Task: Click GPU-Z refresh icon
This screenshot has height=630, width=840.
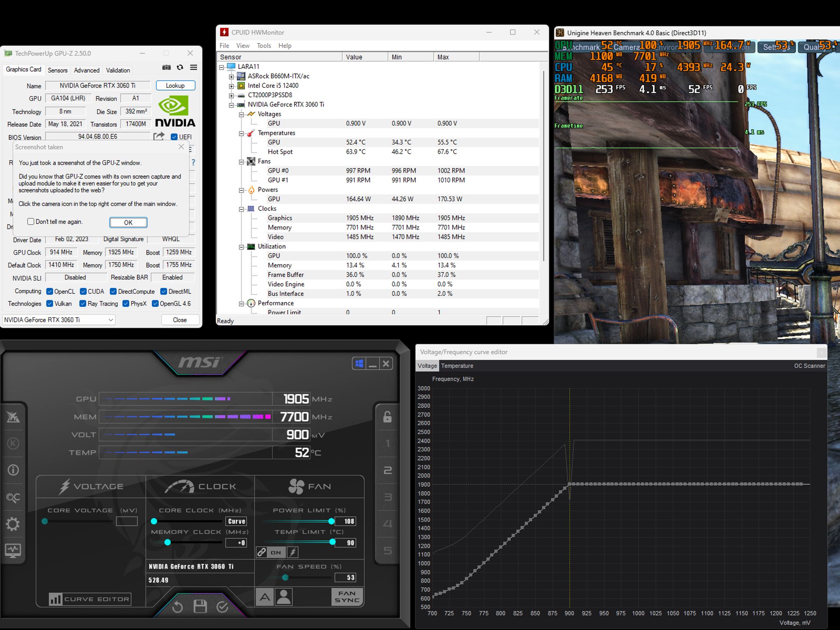Action: [x=180, y=68]
